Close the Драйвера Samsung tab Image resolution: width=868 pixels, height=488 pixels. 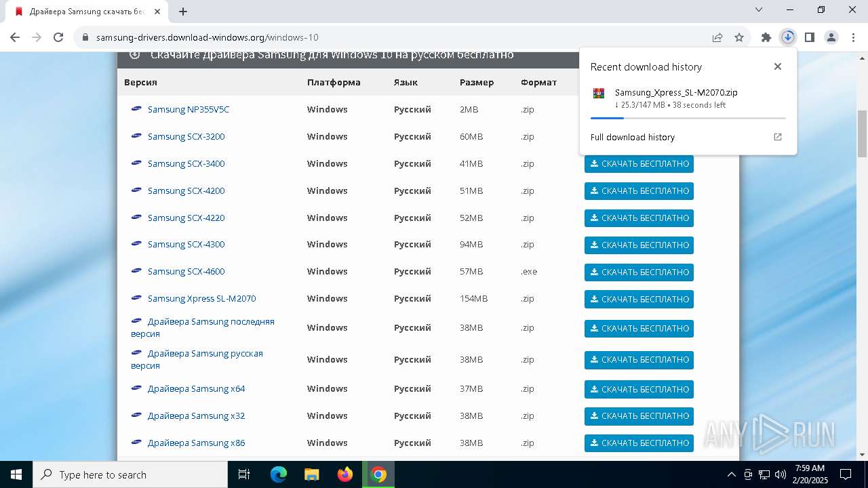click(157, 12)
